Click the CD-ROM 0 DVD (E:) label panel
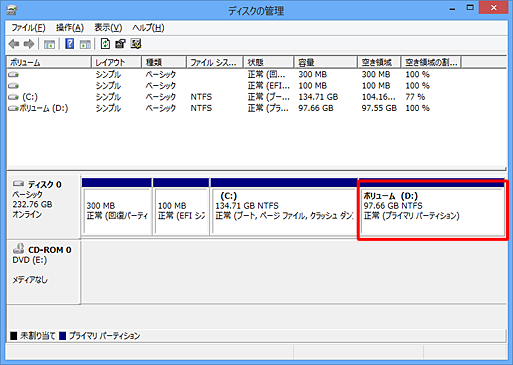The width and height of the screenshot is (513, 365). [43, 271]
